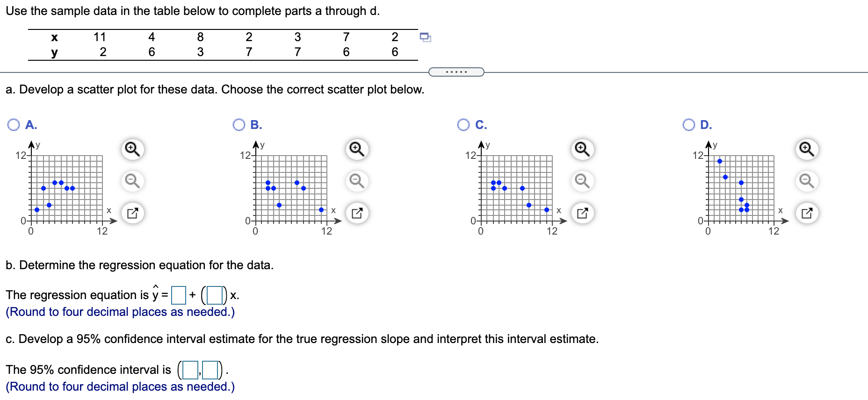The height and width of the screenshot is (400, 868).
Task: Click the zoom-out magnifier on scatter plot B
Action: (356, 181)
